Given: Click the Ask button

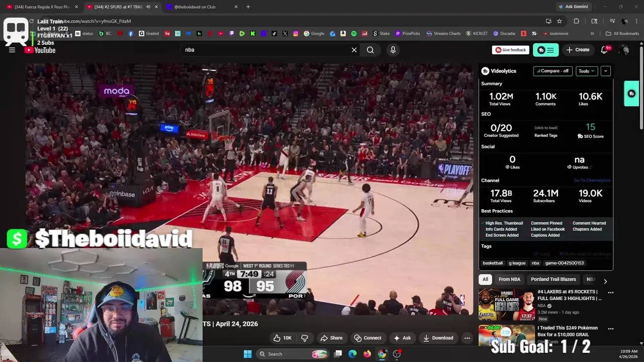Looking at the screenshot, I should [x=402, y=338].
